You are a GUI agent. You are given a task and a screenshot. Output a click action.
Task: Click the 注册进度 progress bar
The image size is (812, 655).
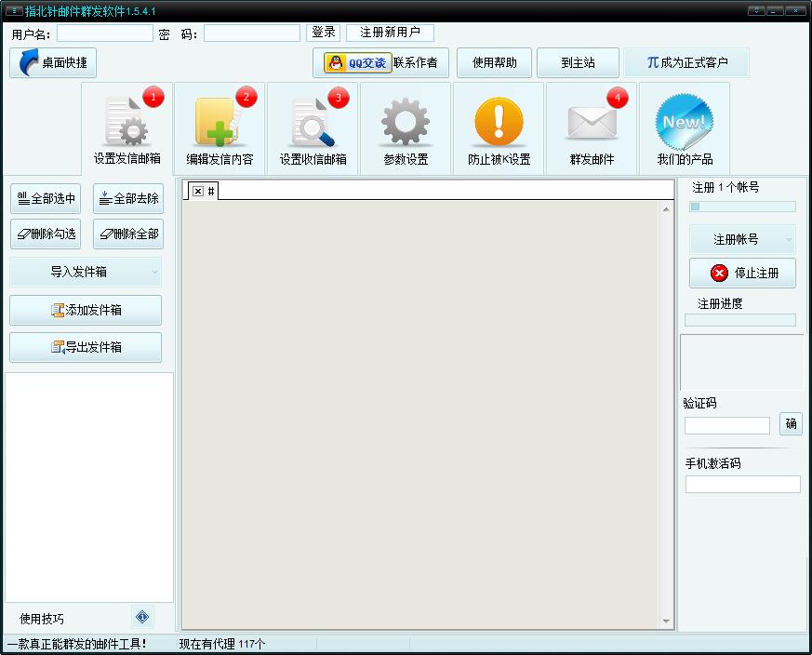[740, 320]
